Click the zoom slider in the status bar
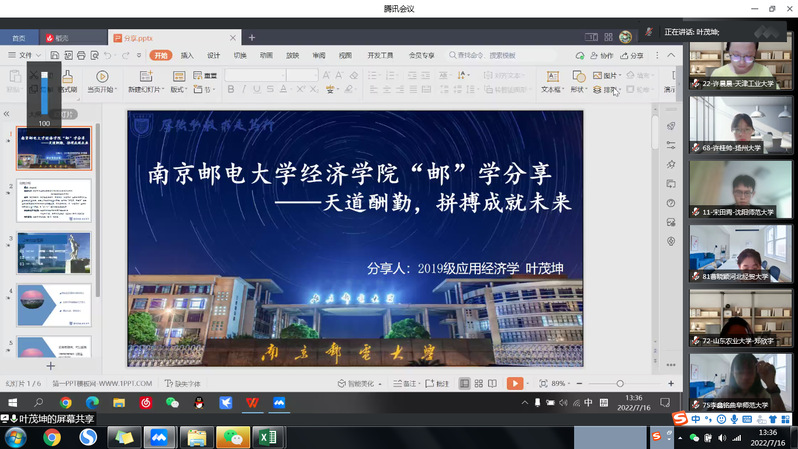Screen dimensions: 798x449 (x=620, y=383)
